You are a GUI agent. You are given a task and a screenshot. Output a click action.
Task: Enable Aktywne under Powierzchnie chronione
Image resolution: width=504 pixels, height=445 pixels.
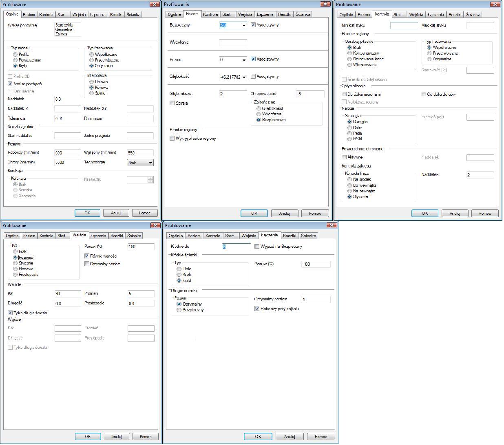[344, 157]
